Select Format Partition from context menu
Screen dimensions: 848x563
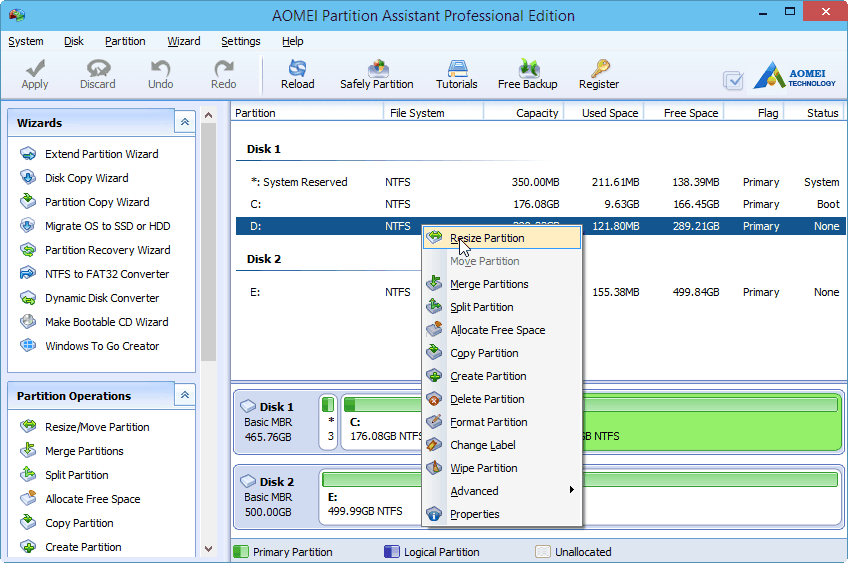coord(488,422)
